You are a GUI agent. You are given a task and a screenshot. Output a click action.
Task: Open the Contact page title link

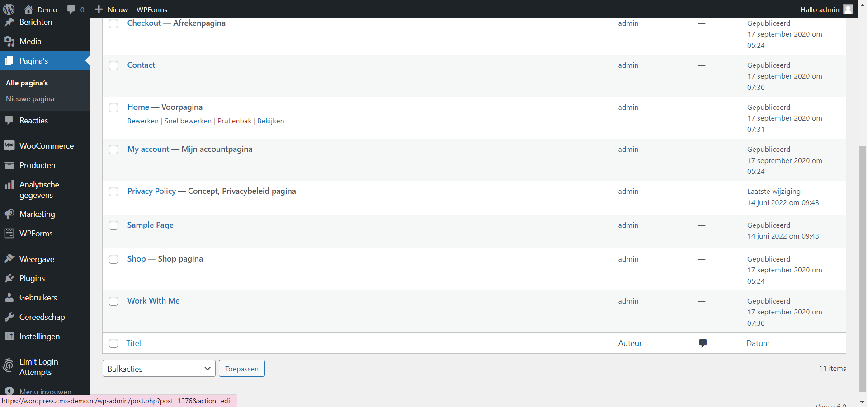pos(141,65)
